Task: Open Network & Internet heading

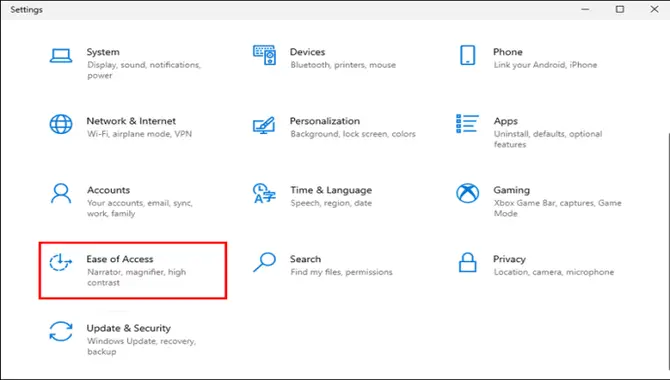Action: pos(131,121)
